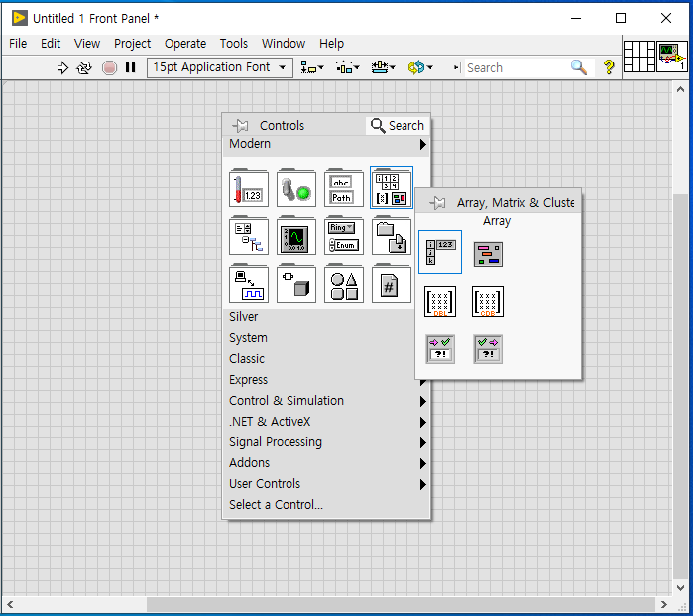Select the Array control
Screen dimensions: 693x616
click(440, 252)
